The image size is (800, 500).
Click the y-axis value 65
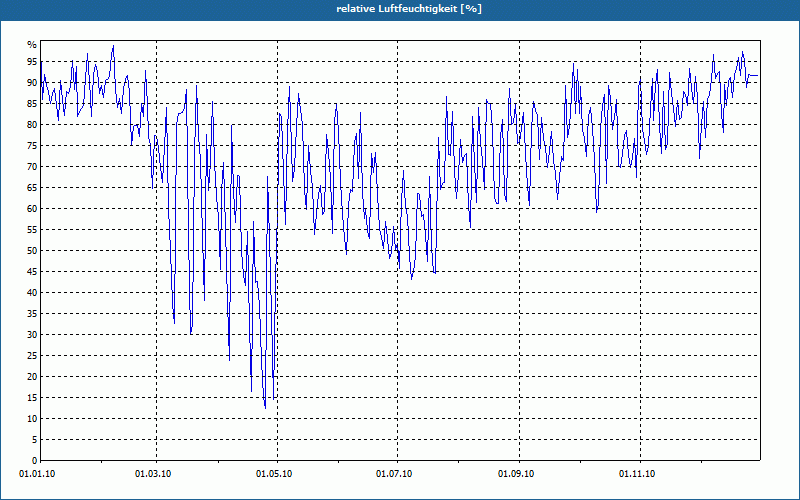click(32, 188)
